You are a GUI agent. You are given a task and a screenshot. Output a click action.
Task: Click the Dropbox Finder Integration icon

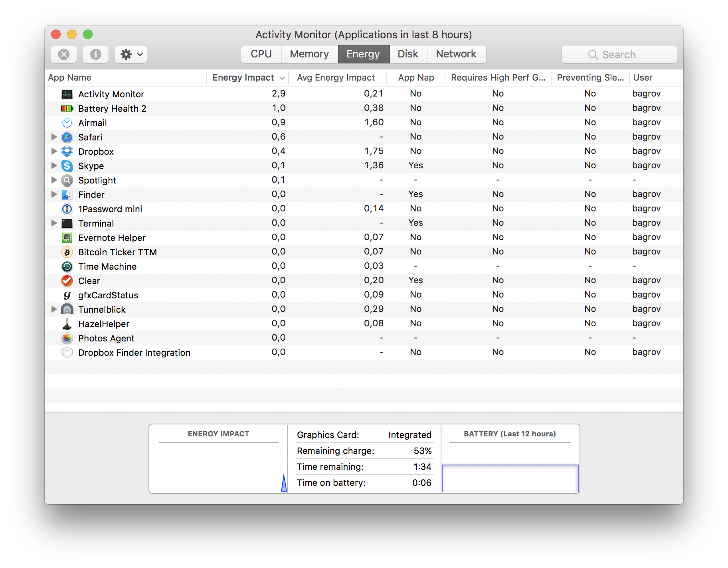[67, 353]
